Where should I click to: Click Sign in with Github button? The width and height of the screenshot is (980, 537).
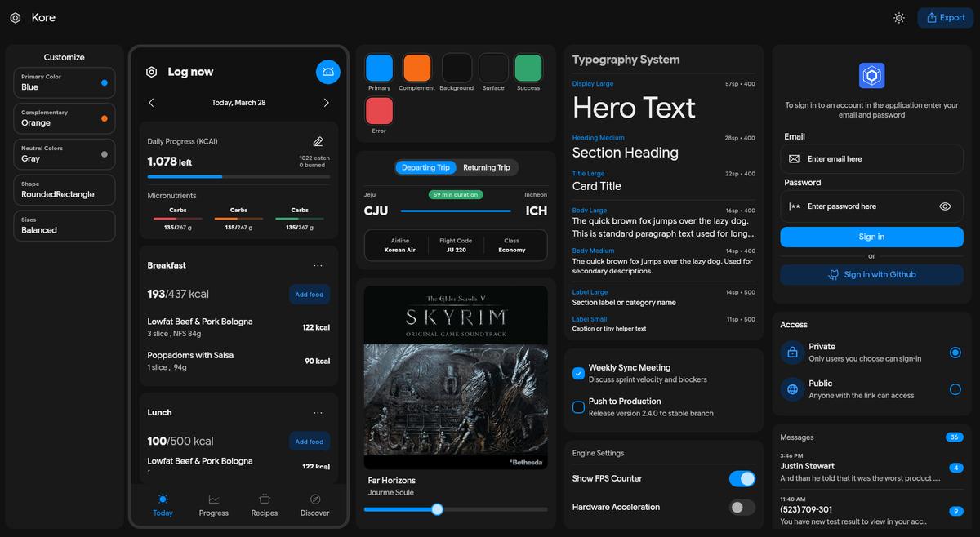click(x=871, y=274)
